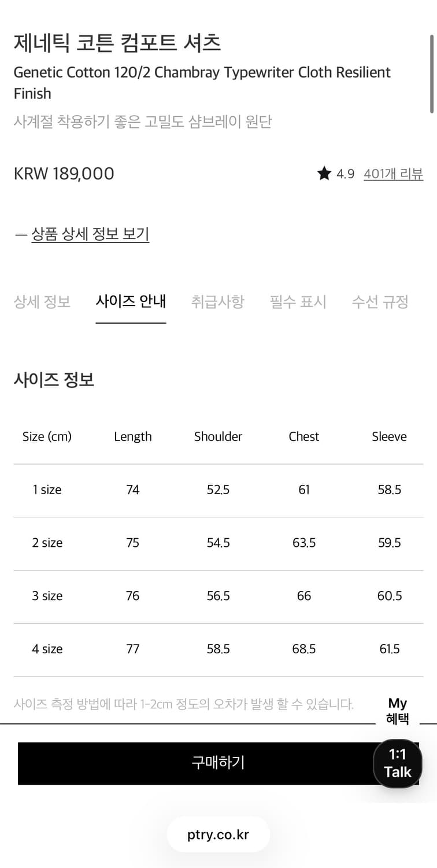437x868 pixels.
Task: Tap the KRW 189,000 price text
Action: tap(64, 174)
